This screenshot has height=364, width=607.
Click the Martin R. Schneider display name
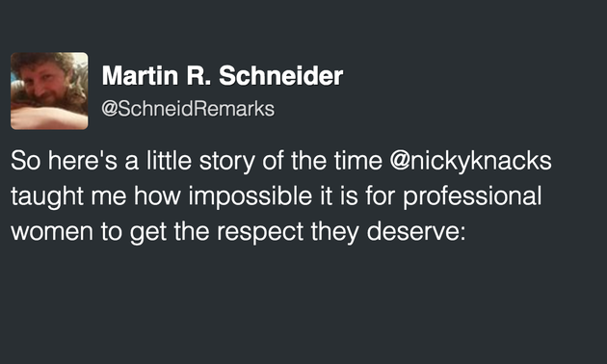[223, 75]
